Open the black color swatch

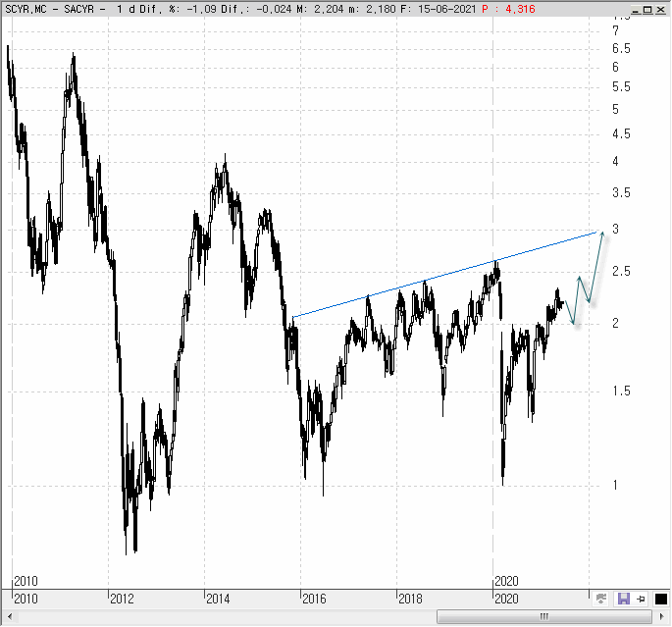[x=661, y=599]
